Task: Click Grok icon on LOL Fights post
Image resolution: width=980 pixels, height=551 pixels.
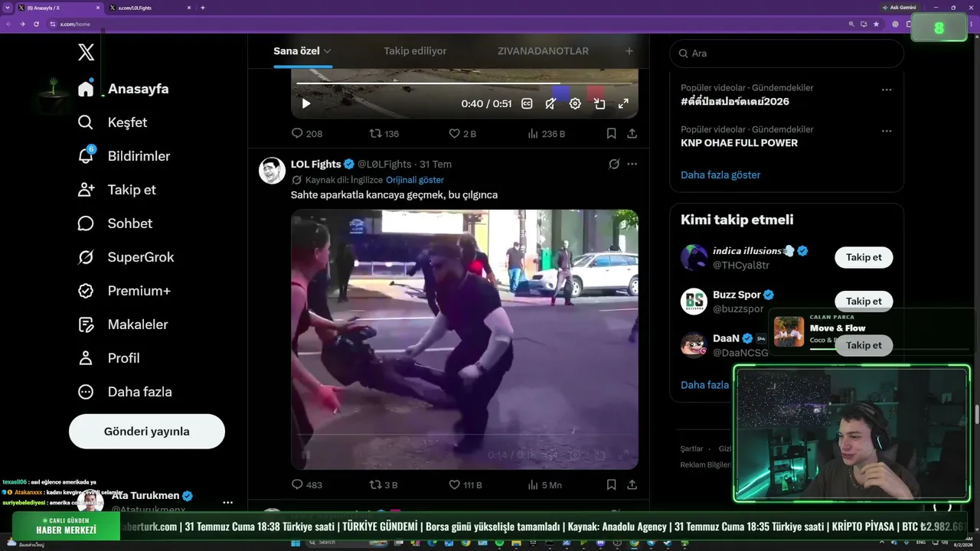Action: (x=614, y=164)
